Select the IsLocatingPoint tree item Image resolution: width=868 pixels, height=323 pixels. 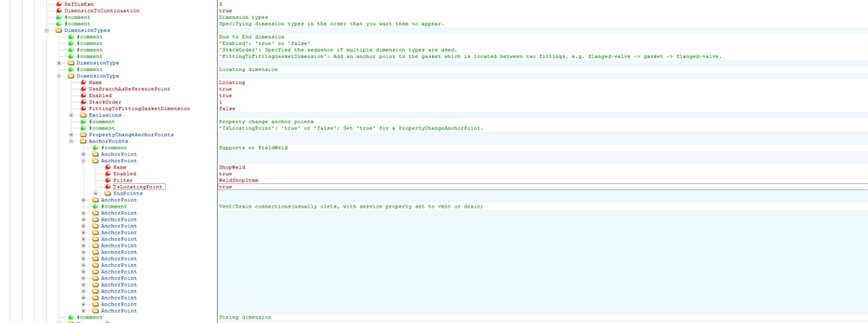(x=138, y=187)
